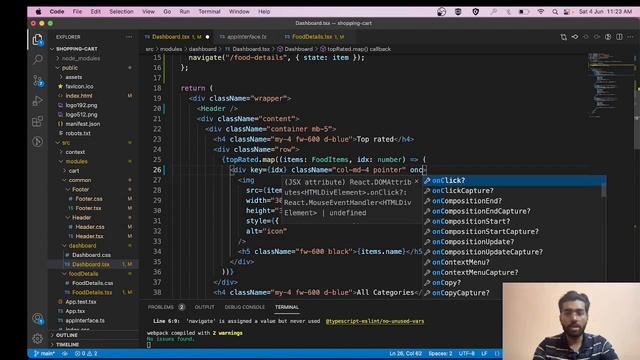Click the UTF-8 encoding status item
Image resolution: width=640 pixels, height=360 pixels.
click(467, 353)
